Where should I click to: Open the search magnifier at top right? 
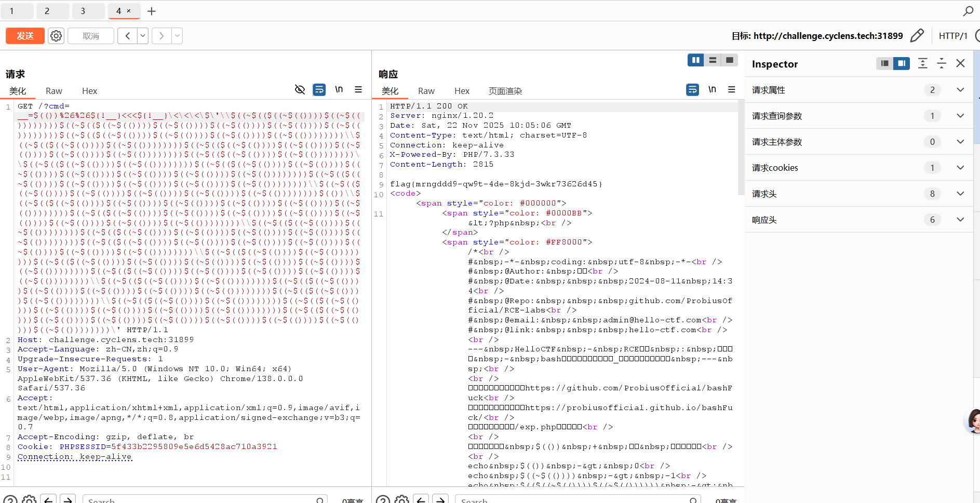tap(968, 11)
